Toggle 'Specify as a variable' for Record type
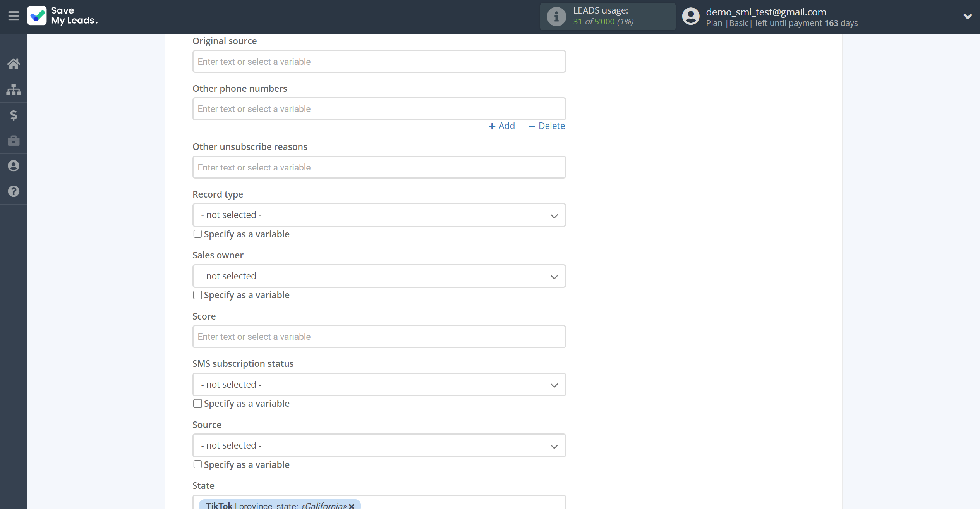980x509 pixels. (x=197, y=234)
